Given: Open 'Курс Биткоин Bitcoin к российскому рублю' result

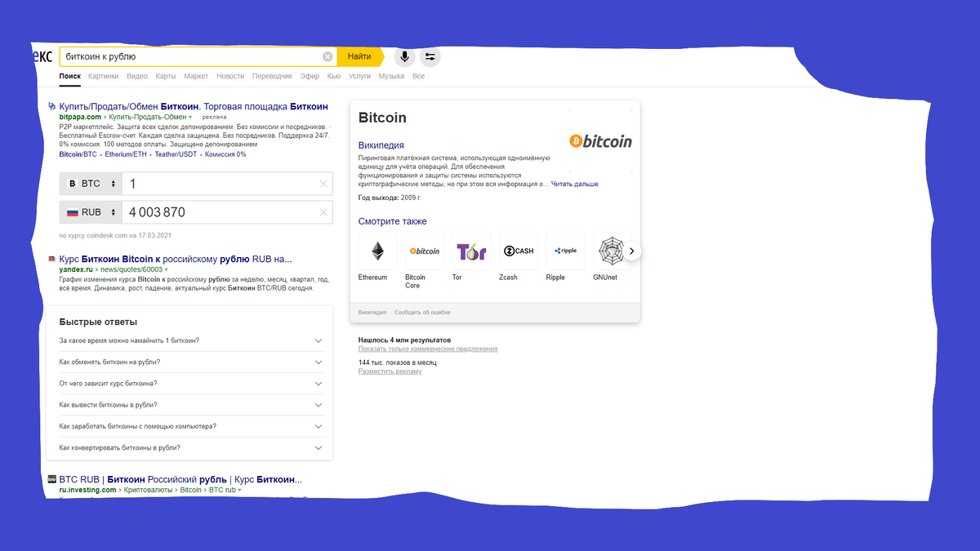Looking at the screenshot, I should coord(176,259).
